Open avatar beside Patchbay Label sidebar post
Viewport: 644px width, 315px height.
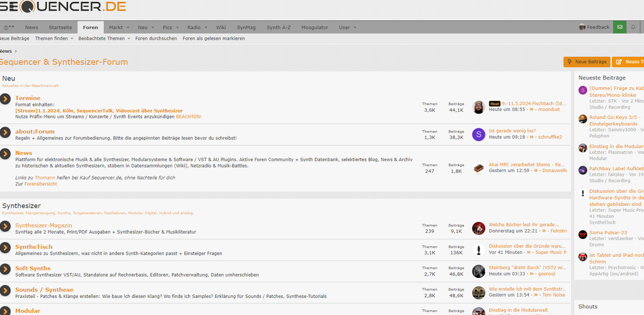pos(583,170)
